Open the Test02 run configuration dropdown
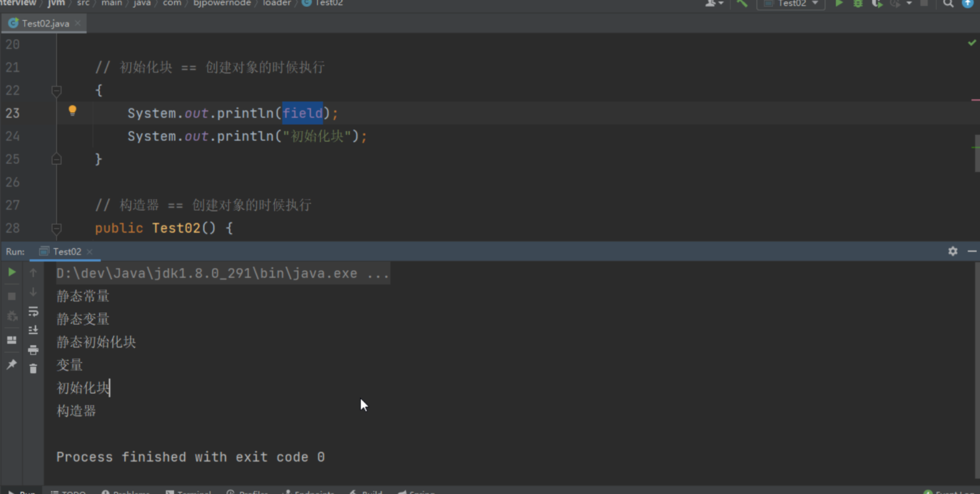 point(791,4)
